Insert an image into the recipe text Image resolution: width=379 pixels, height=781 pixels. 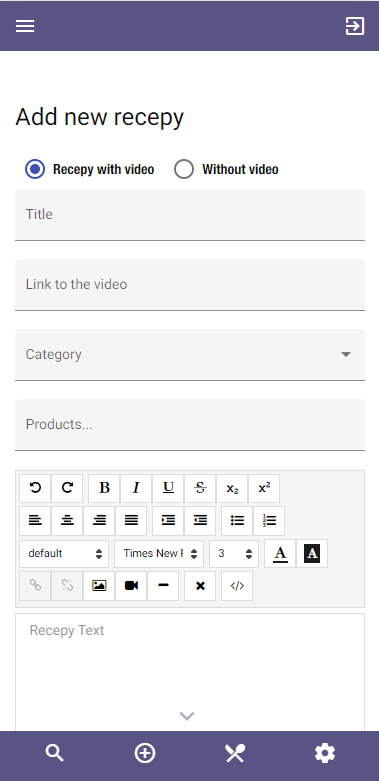(x=99, y=586)
